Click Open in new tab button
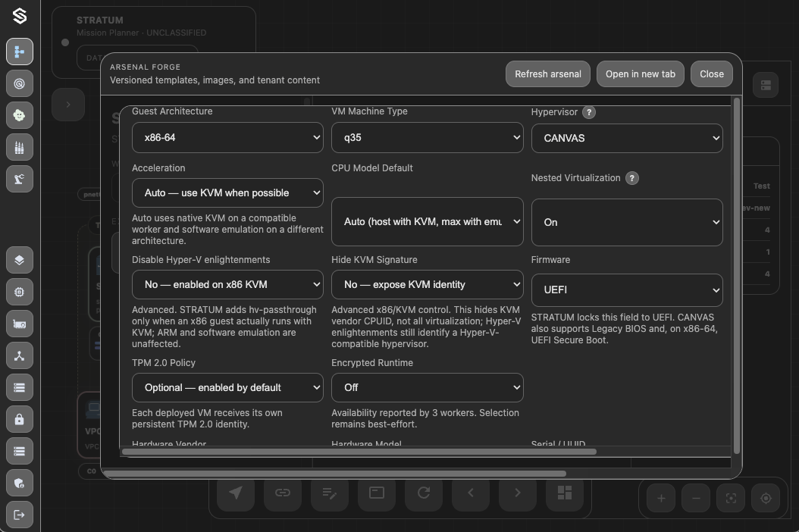The width and height of the screenshot is (799, 532). click(641, 74)
